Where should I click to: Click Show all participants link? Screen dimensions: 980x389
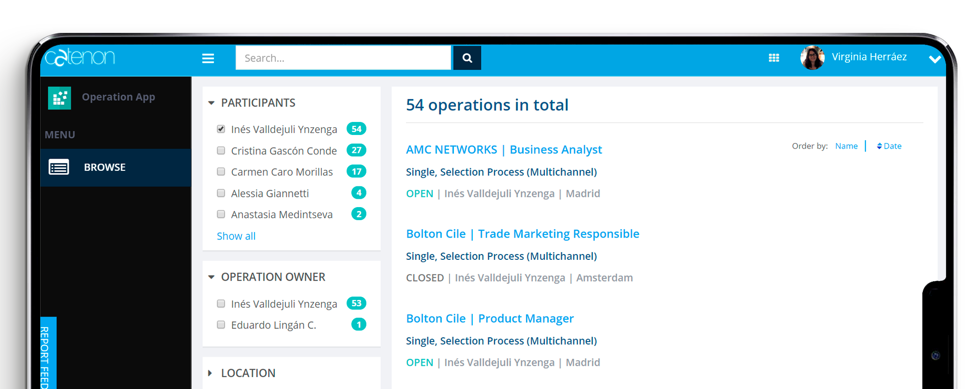click(x=236, y=236)
